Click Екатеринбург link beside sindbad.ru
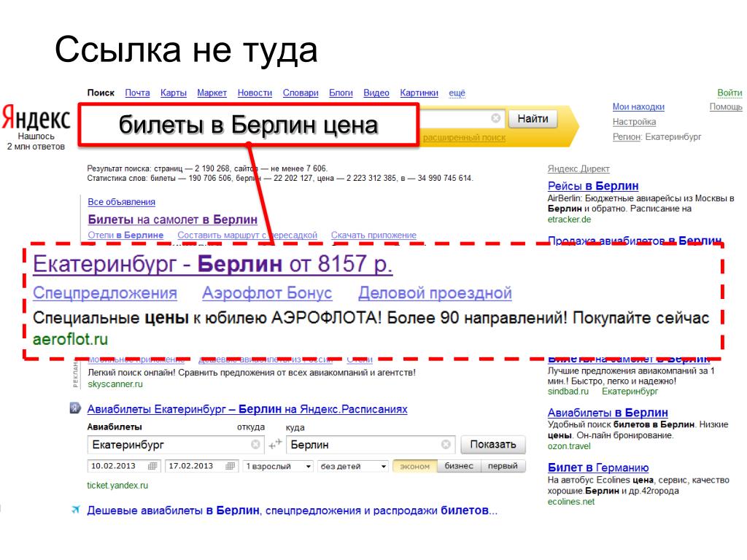Viewport: 747px width, 560px height. click(630, 392)
